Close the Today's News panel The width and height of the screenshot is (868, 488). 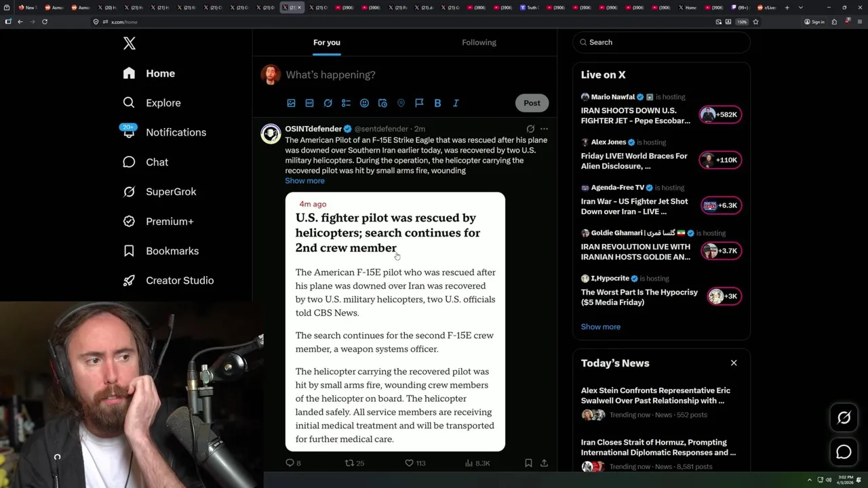(734, 363)
